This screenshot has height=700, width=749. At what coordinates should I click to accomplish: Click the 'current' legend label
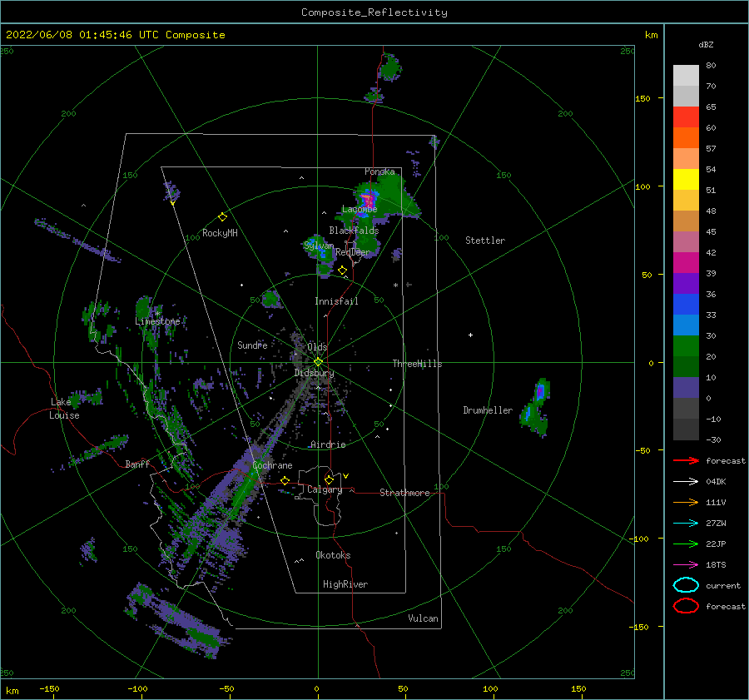coord(723,585)
